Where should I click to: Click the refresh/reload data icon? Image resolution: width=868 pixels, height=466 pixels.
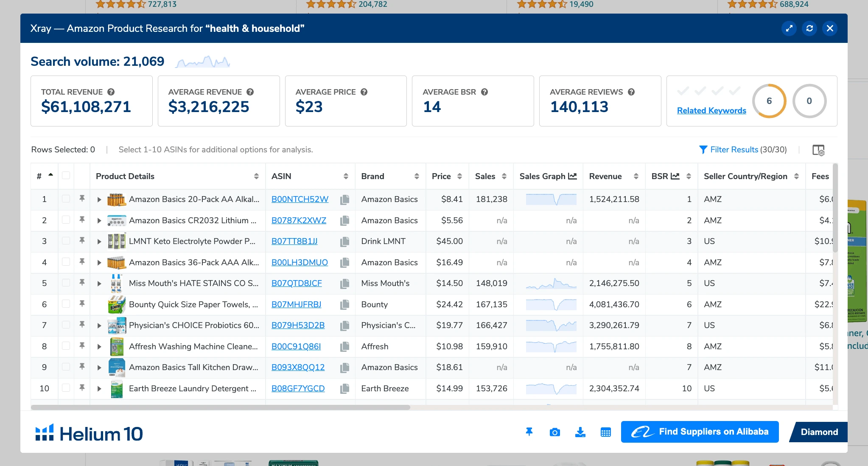pos(809,28)
